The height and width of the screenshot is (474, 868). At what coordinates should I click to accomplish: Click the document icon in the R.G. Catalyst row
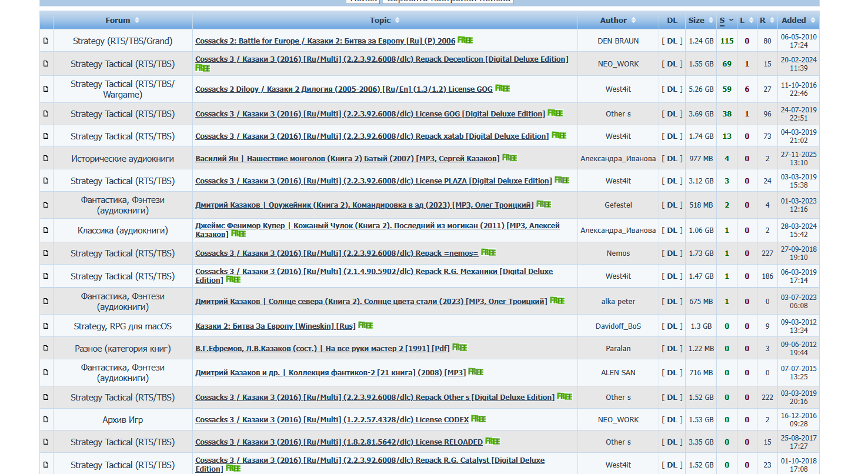[x=46, y=465]
